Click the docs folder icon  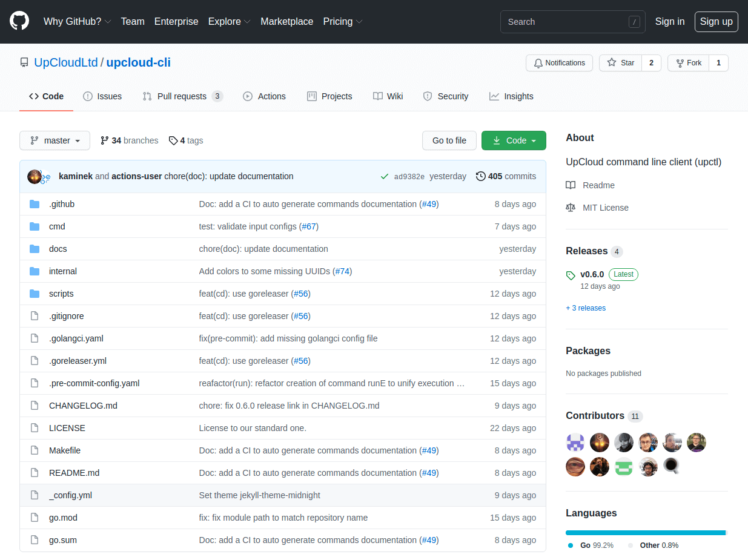[x=35, y=249]
